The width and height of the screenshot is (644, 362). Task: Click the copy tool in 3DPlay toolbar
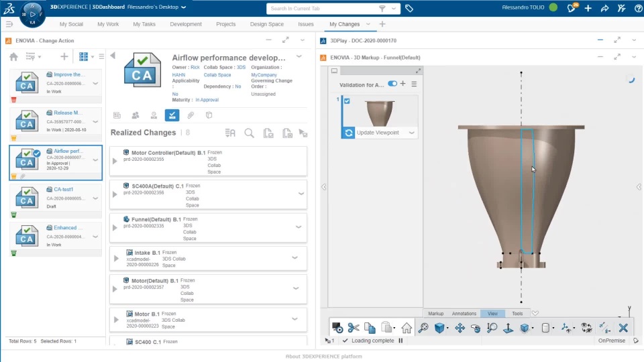(370, 328)
